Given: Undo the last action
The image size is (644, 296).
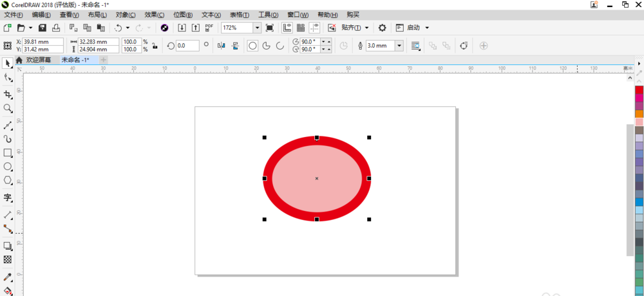Looking at the screenshot, I should [x=118, y=28].
